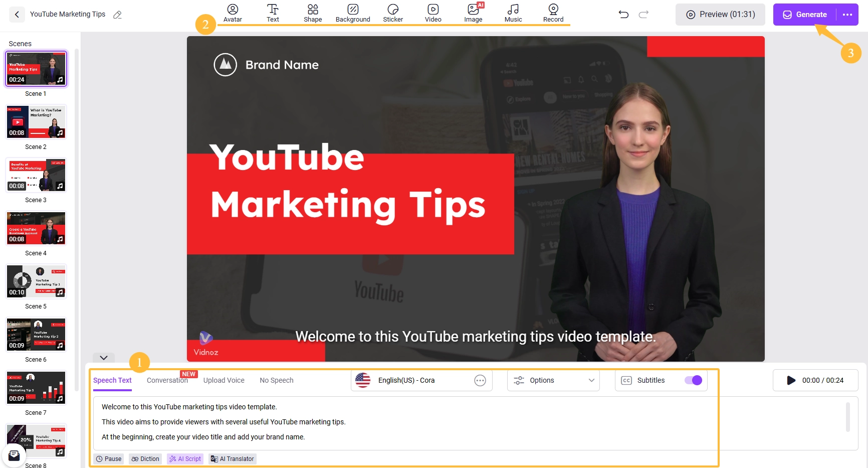The width and height of the screenshot is (868, 468).
Task: Open the Diction tool
Action: (x=145, y=458)
